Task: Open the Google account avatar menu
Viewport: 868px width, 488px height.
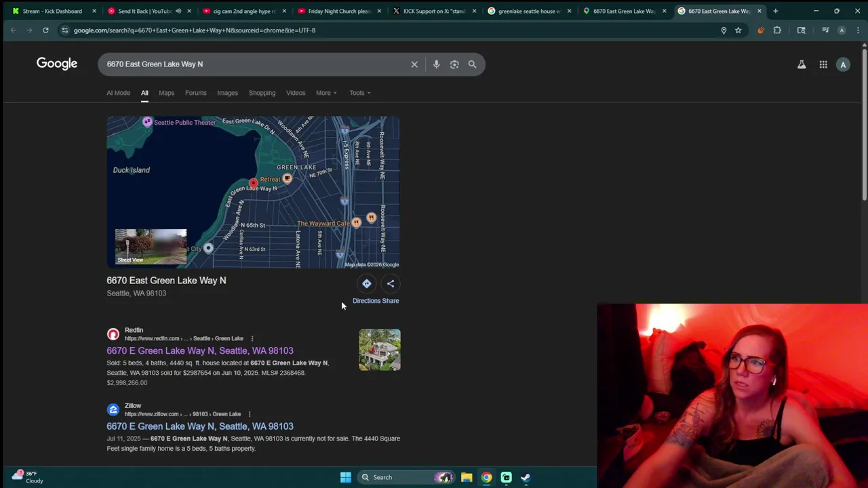Action: (843, 64)
